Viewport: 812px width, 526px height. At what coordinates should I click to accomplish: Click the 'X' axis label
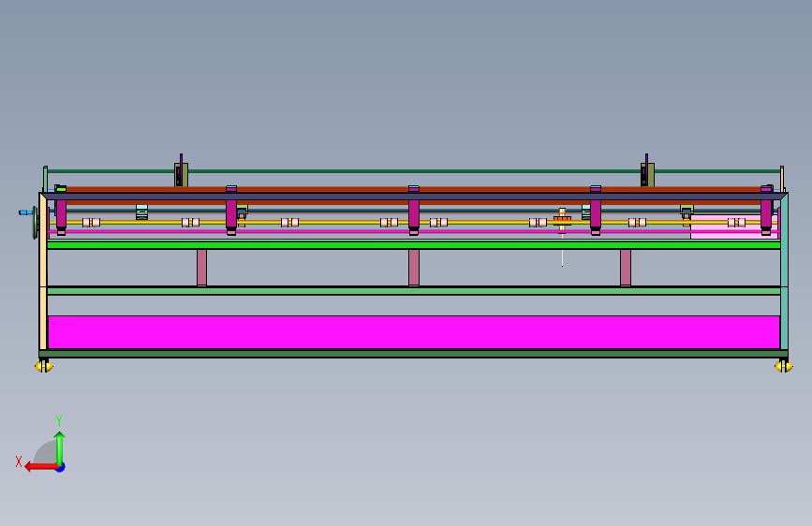point(19,461)
